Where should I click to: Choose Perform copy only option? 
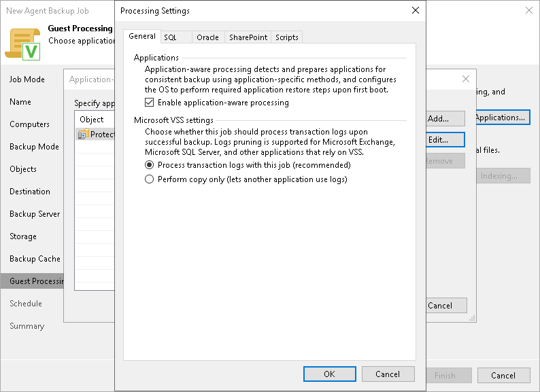click(x=149, y=179)
